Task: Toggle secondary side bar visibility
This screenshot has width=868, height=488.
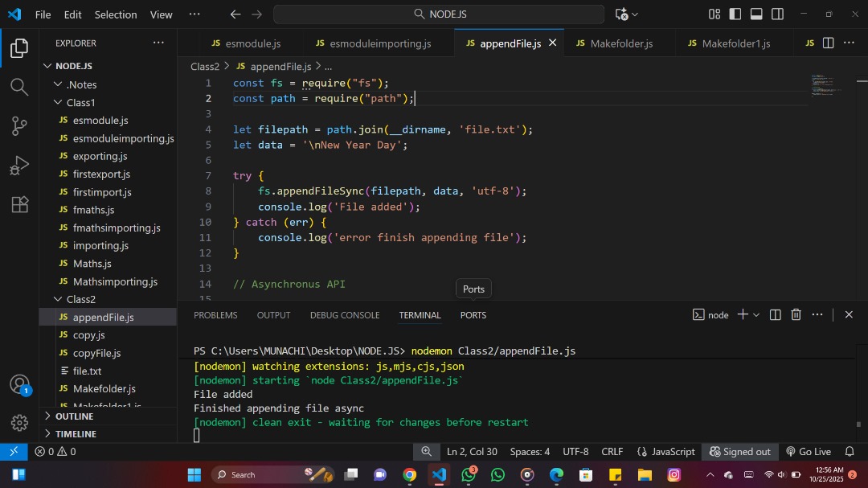Action: [x=777, y=14]
